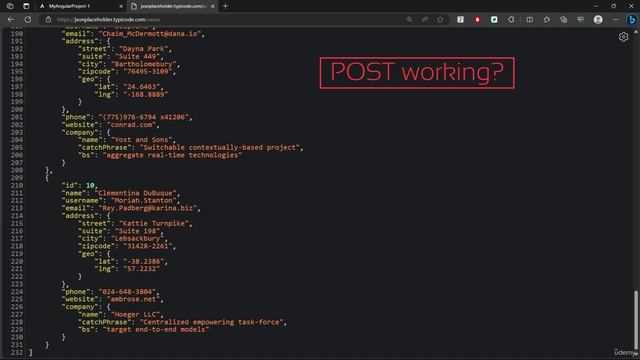Click the street value "Kattie Turnpike"

(x=153, y=224)
